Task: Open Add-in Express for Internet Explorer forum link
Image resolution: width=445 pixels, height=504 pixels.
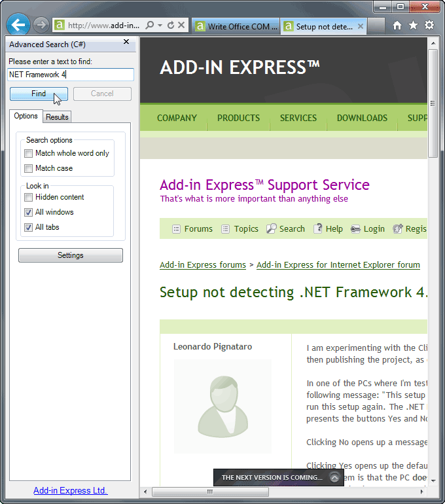Action: click(x=338, y=265)
